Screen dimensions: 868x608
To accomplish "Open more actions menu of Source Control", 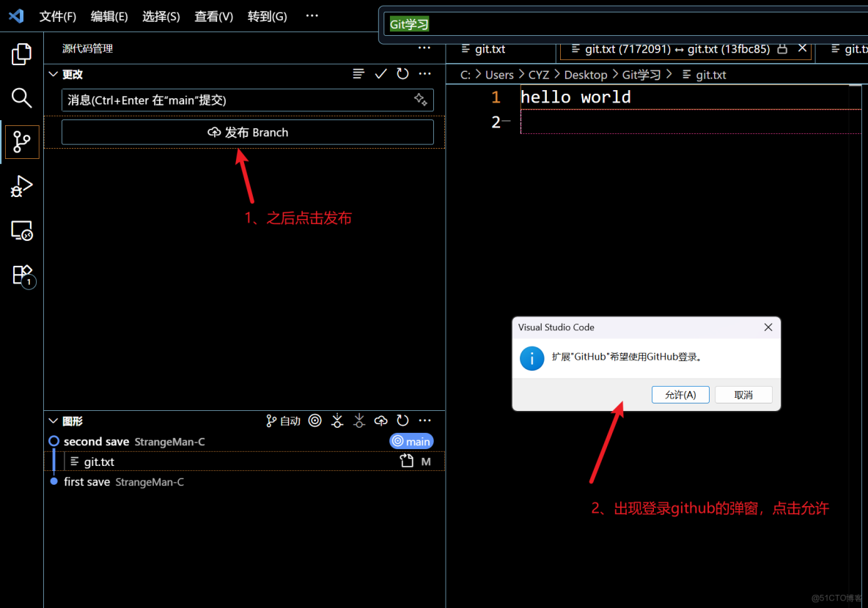I will (425, 48).
